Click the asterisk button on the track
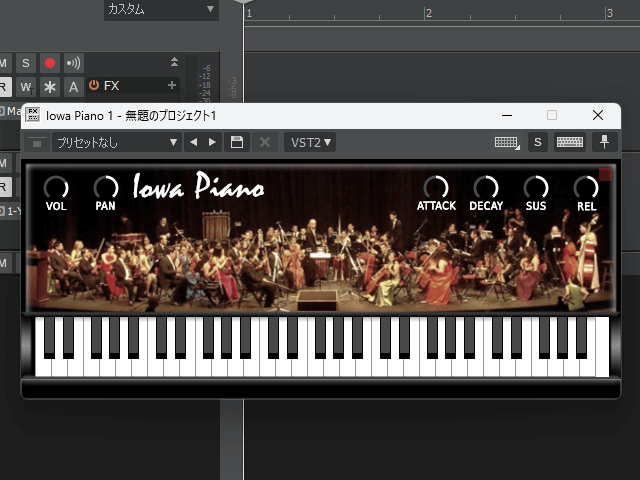The width and height of the screenshot is (640, 480). (50, 87)
